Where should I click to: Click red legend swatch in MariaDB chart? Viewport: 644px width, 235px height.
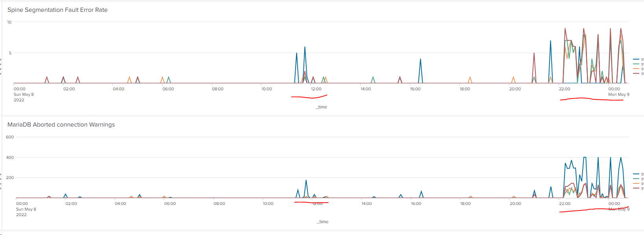click(636, 188)
